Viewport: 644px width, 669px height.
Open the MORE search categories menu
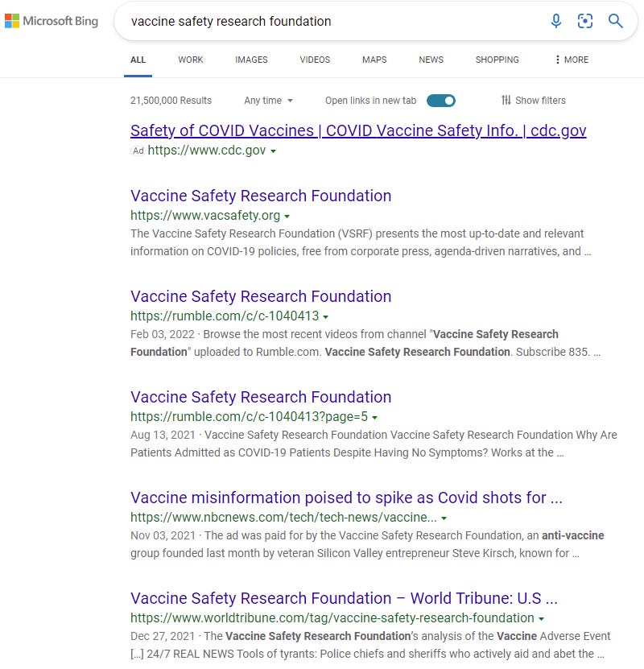click(x=571, y=60)
